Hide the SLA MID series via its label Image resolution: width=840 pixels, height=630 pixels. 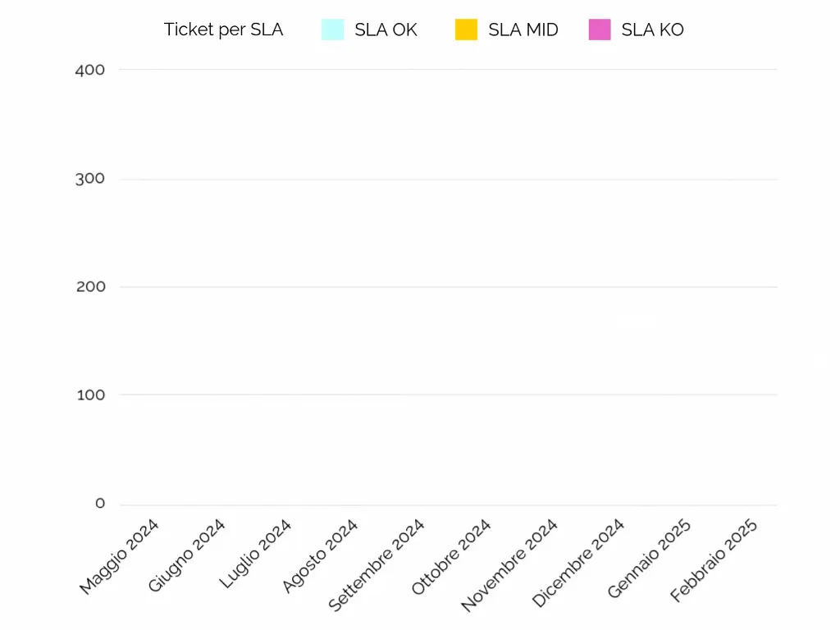pos(523,30)
